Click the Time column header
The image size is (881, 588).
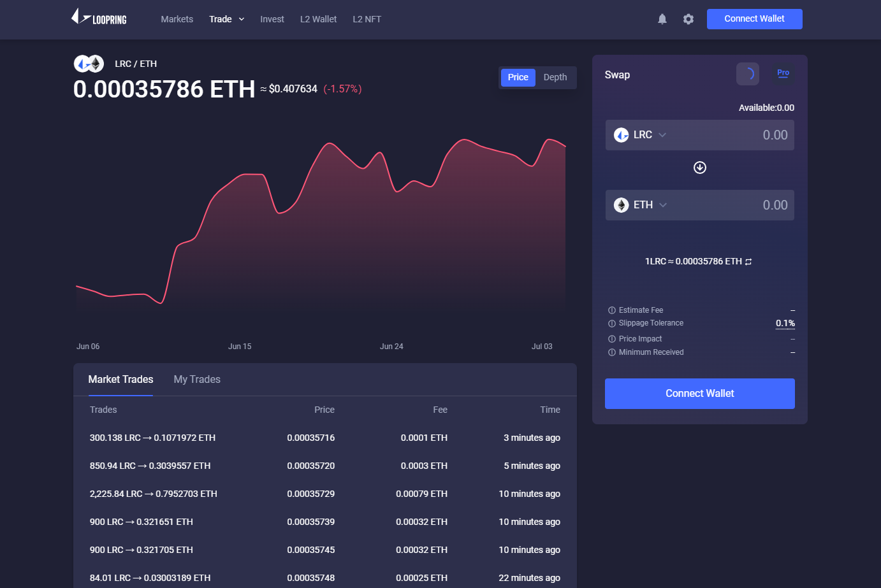(550, 410)
